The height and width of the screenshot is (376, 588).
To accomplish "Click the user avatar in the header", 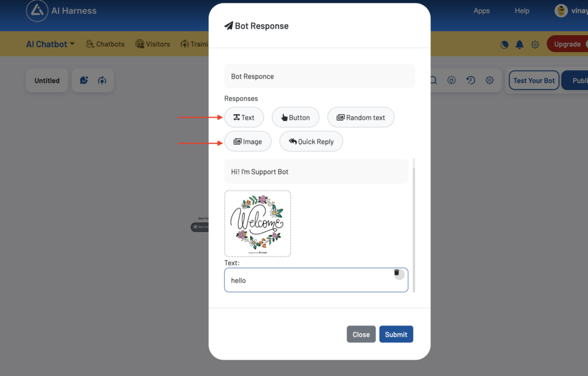I will point(561,10).
